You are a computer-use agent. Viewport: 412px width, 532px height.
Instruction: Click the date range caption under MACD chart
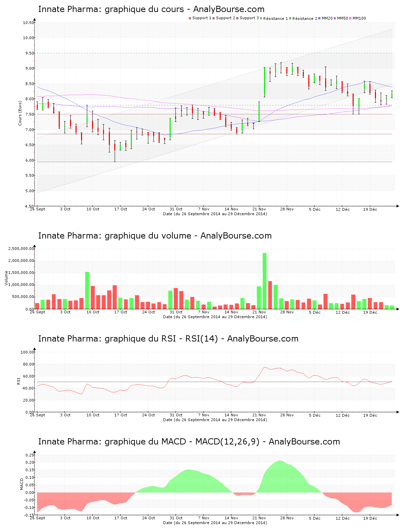pyautogui.click(x=215, y=523)
